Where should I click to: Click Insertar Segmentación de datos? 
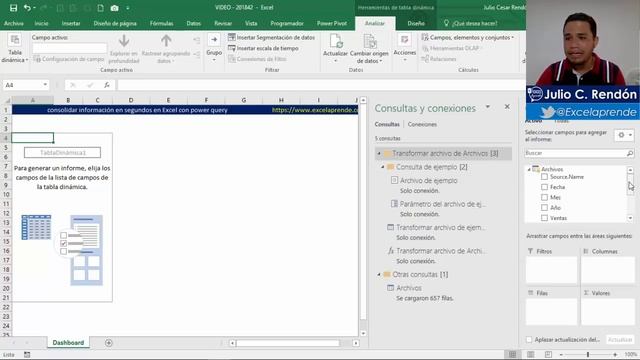tap(271, 37)
